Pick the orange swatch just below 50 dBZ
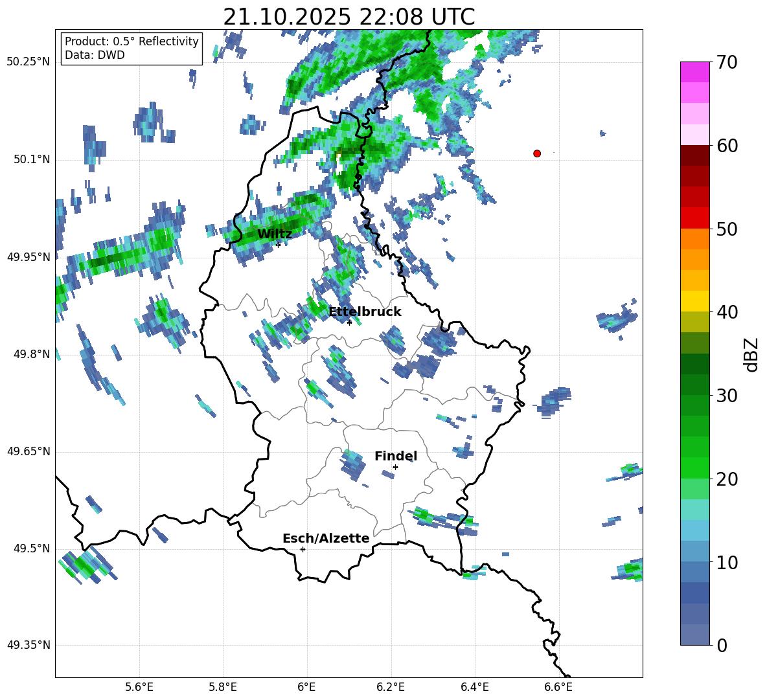This screenshot has width=767, height=700. tap(694, 239)
